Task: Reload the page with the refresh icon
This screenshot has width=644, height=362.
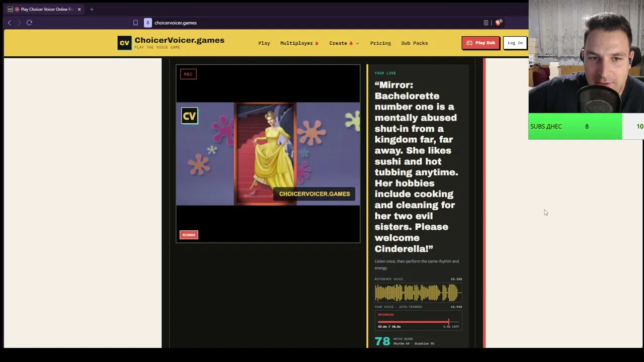Action: coord(29,23)
